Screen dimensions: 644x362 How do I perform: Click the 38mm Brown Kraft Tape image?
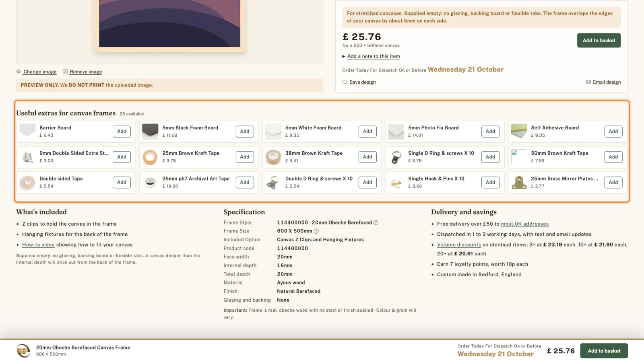pos(273,157)
